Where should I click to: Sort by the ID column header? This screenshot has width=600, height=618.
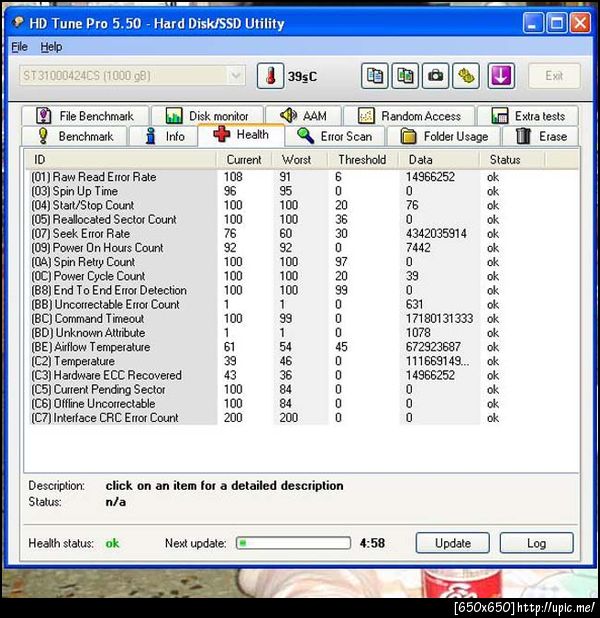(x=121, y=160)
